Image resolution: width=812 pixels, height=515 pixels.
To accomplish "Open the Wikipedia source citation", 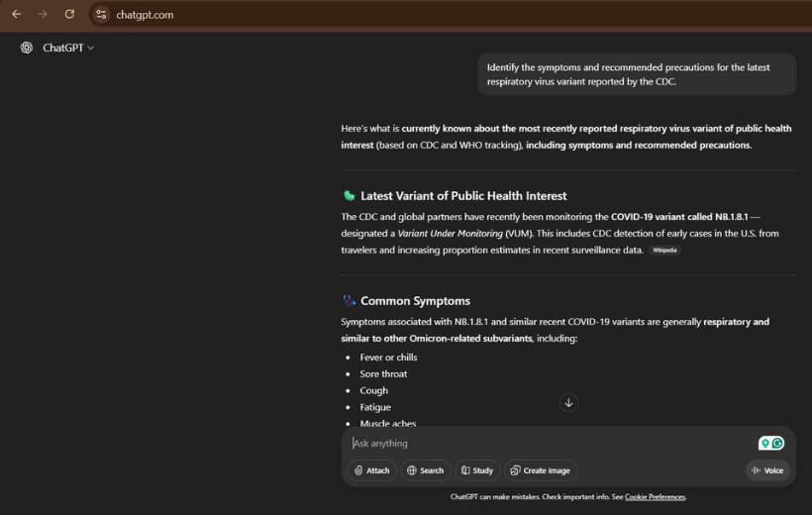I will pyautogui.click(x=664, y=251).
